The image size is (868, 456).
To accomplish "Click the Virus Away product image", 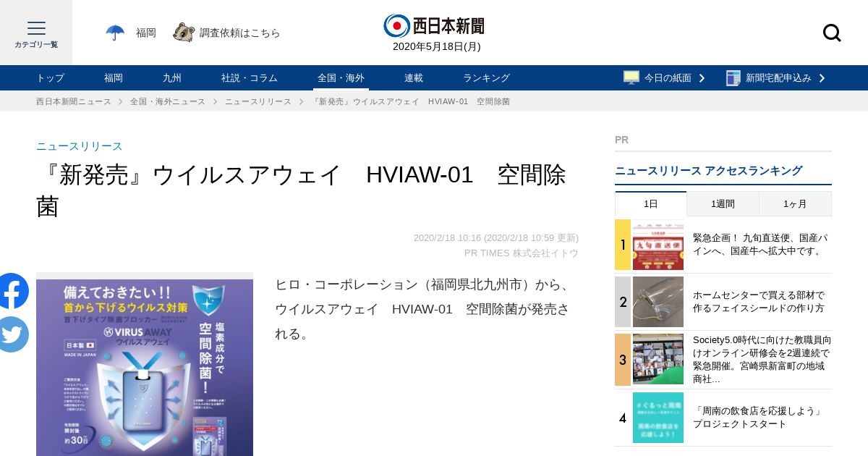I will point(145,368).
